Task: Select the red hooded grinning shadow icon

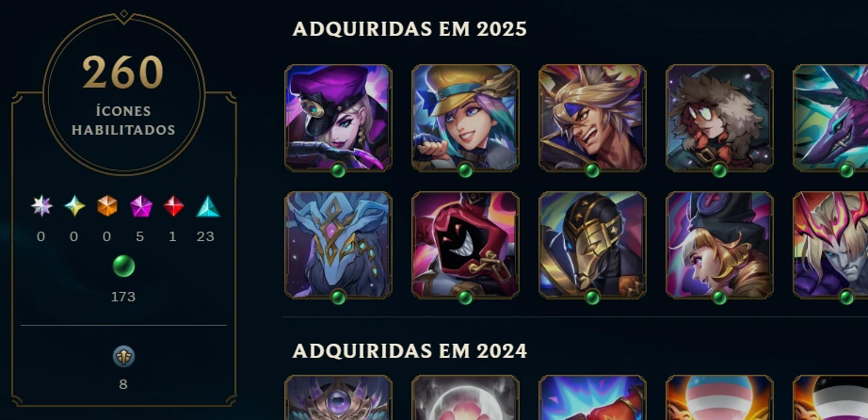Action: tap(465, 245)
